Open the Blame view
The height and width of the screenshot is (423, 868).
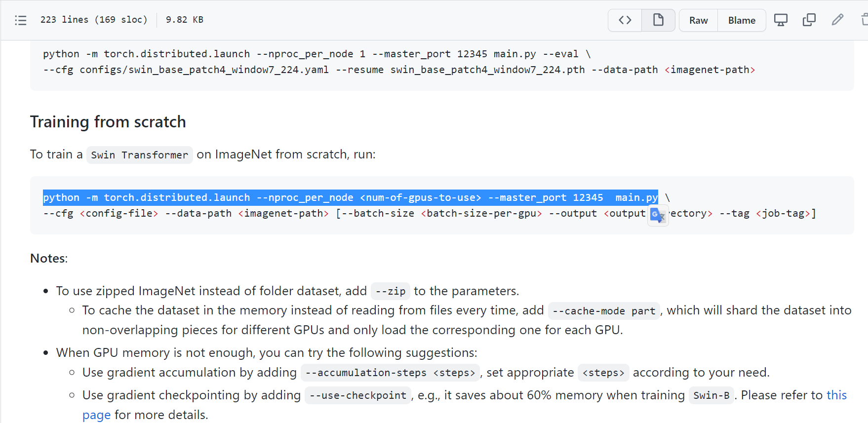pyautogui.click(x=742, y=20)
